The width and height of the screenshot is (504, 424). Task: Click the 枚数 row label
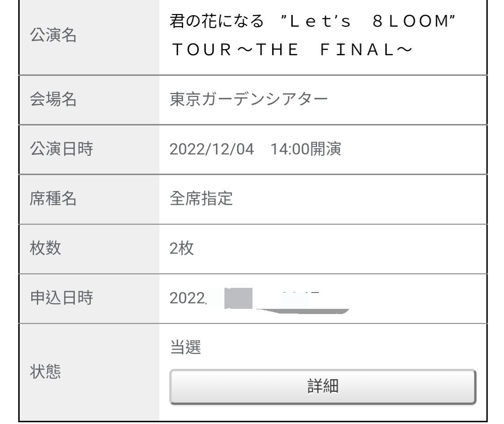(45, 248)
